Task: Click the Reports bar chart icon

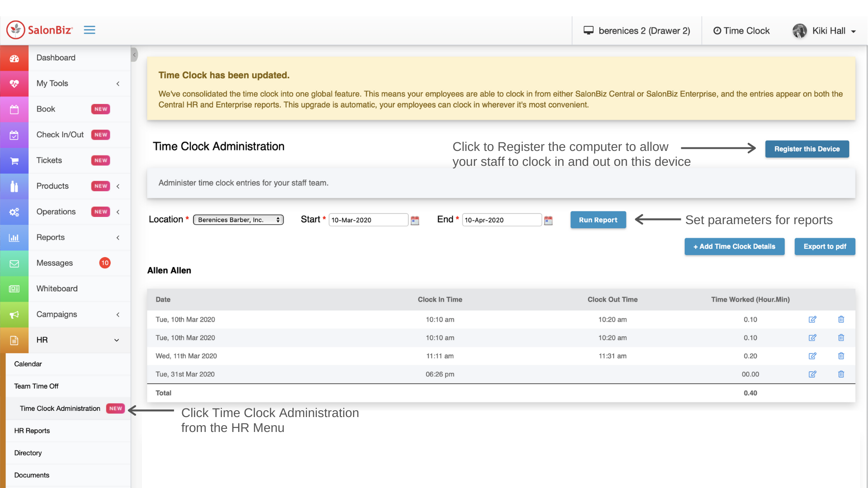Action: coord(14,238)
